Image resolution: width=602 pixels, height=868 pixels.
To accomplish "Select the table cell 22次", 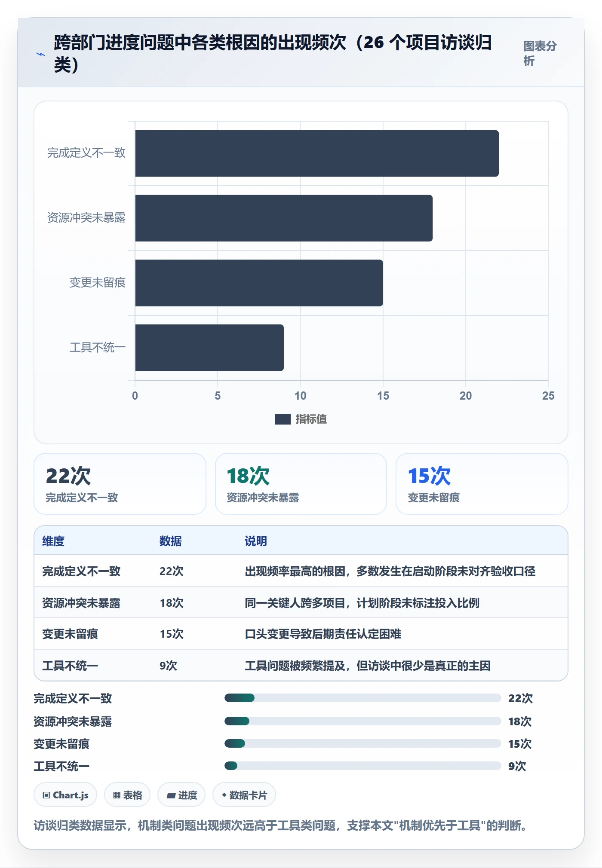I will (172, 571).
